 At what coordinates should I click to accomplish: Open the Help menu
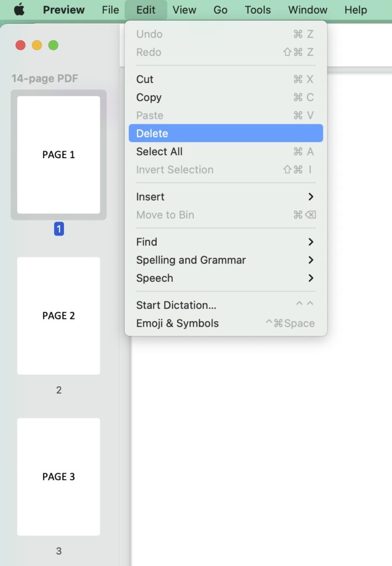coord(356,9)
